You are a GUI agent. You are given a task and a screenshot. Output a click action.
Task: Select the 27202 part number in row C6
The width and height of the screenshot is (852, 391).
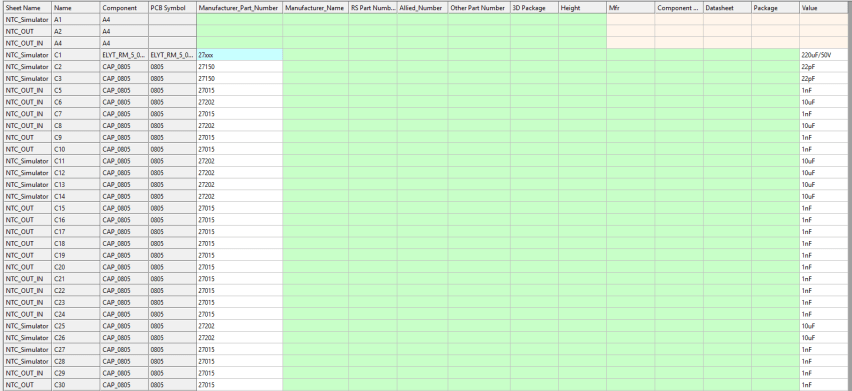point(240,102)
